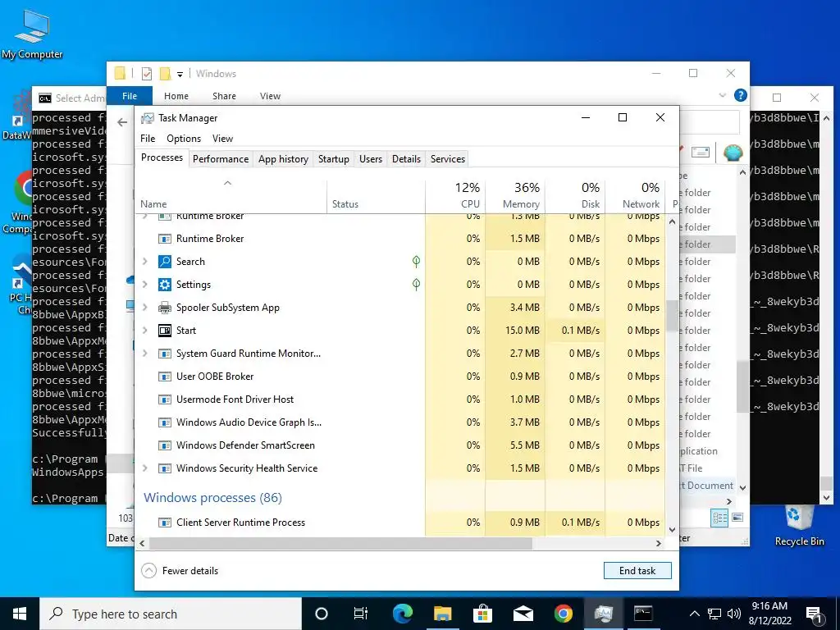Click the Cortana circle on the taskbar

(x=322, y=614)
